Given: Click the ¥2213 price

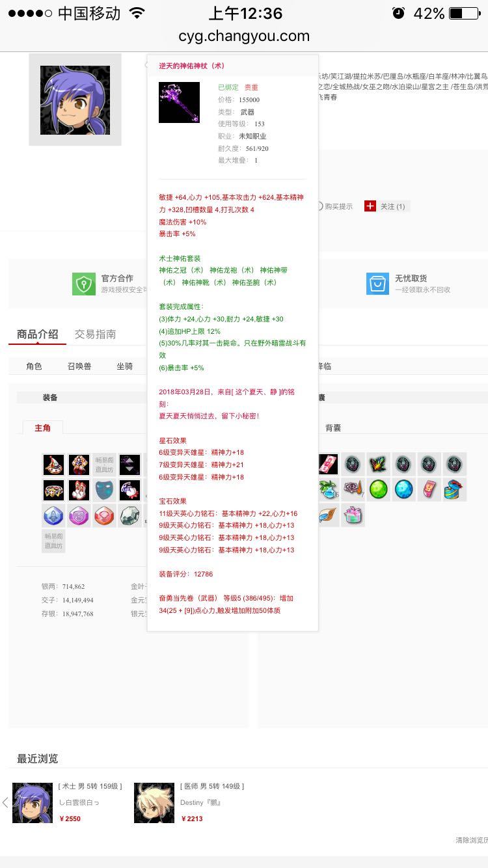Looking at the screenshot, I should point(192,819).
